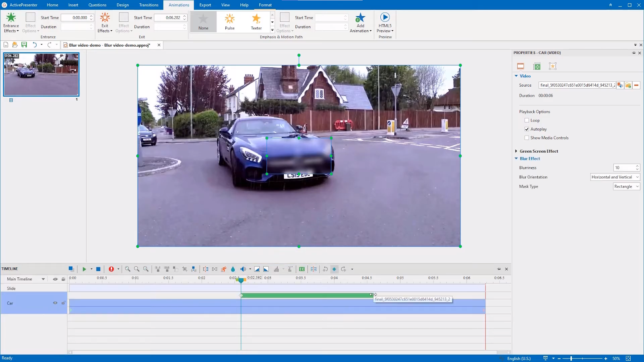Click the orange remove video source icon
The height and width of the screenshot is (362, 644).
click(636, 85)
